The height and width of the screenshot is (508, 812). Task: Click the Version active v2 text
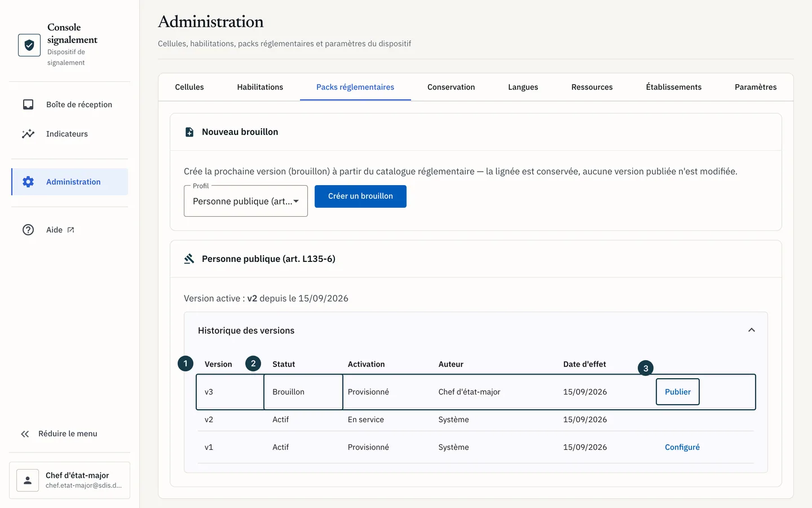click(x=266, y=298)
